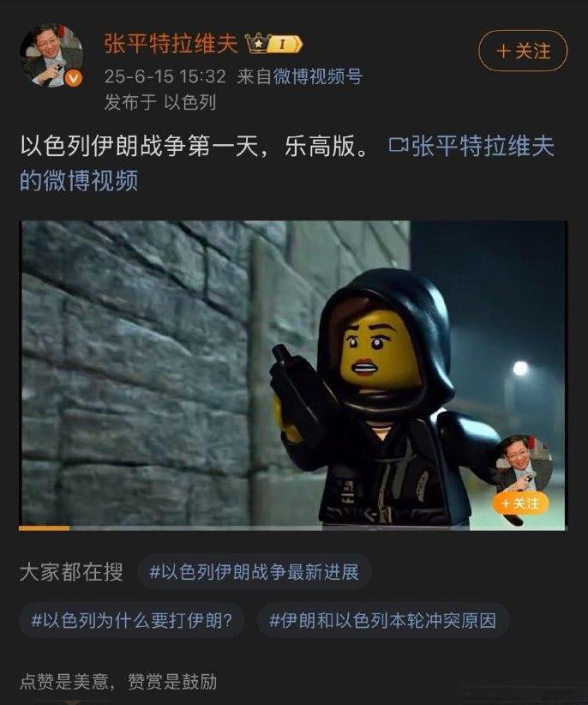Search hashtag #以色列为什么要打伊朗?
The height and width of the screenshot is (705, 588).
[x=132, y=621]
